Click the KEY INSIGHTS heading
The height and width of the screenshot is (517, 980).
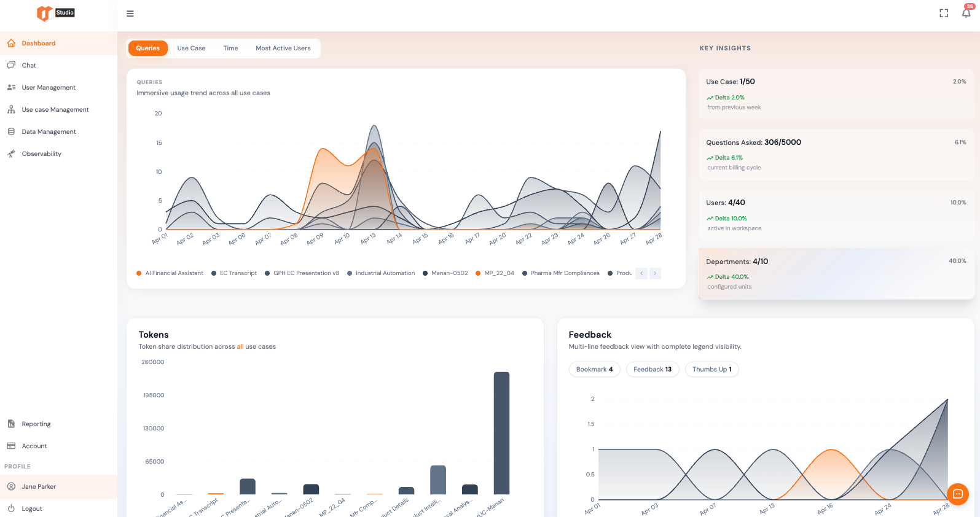(x=725, y=48)
